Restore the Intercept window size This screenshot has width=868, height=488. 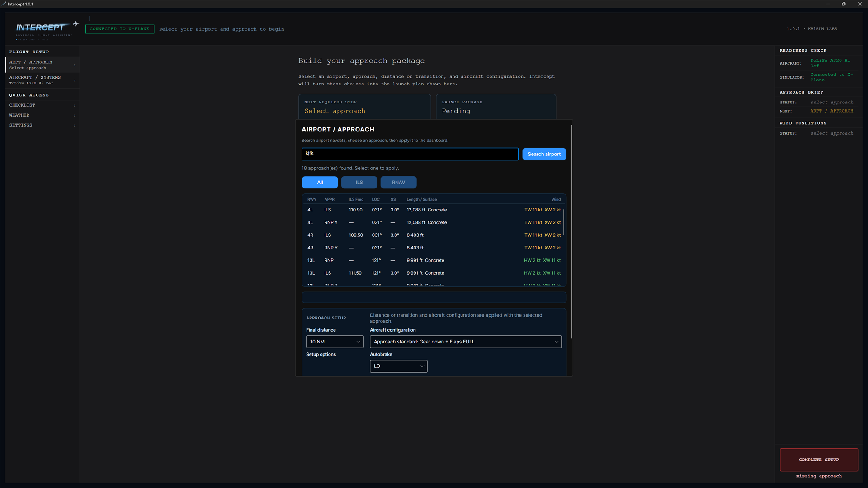(844, 4)
